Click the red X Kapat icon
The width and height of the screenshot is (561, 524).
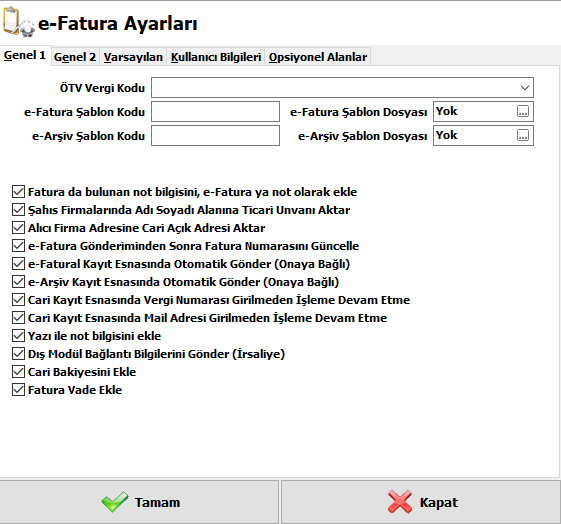[x=400, y=502]
